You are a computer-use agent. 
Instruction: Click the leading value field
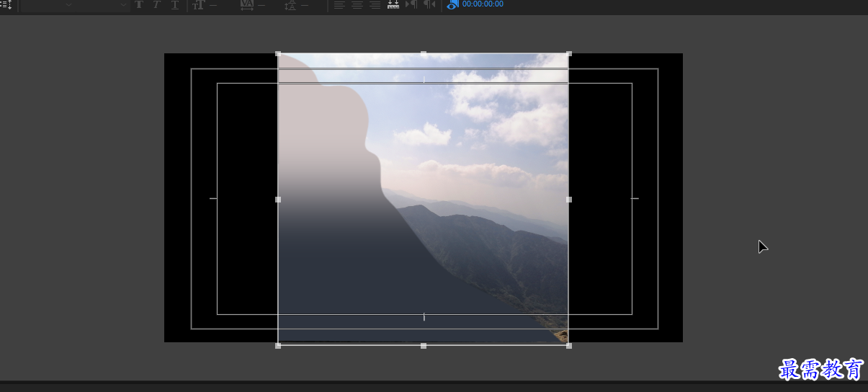(305, 5)
